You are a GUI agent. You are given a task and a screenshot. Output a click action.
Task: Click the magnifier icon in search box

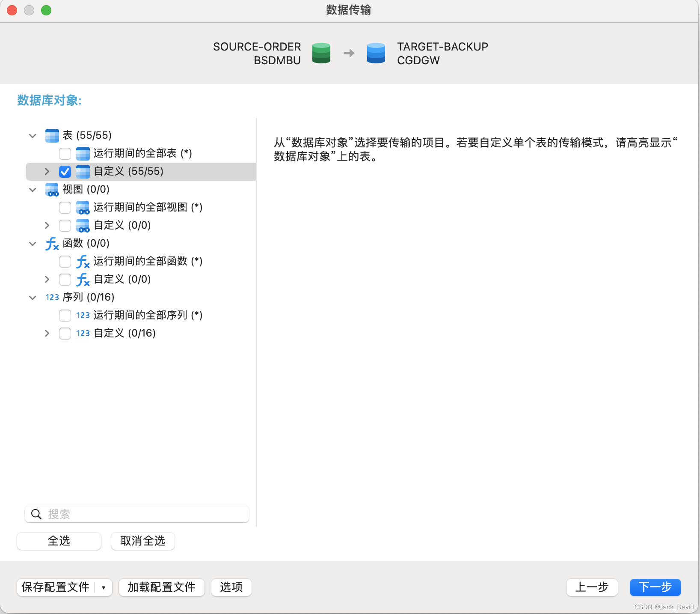[x=36, y=514]
